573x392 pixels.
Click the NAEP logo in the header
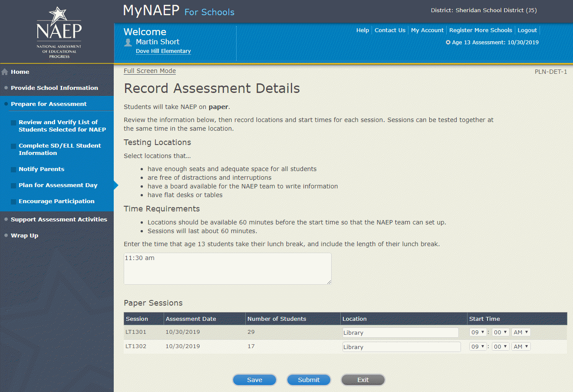(59, 32)
